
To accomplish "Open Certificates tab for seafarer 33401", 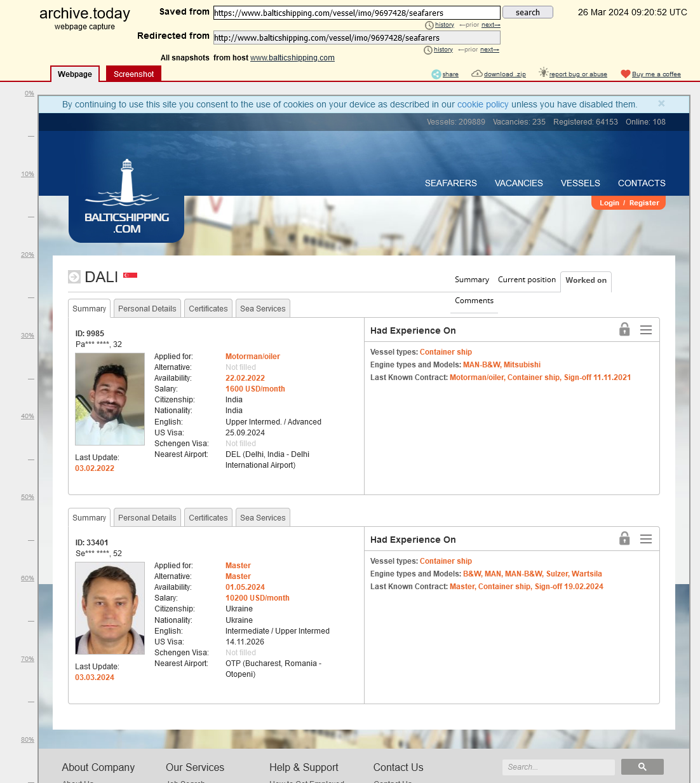I will tap(208, 517).
